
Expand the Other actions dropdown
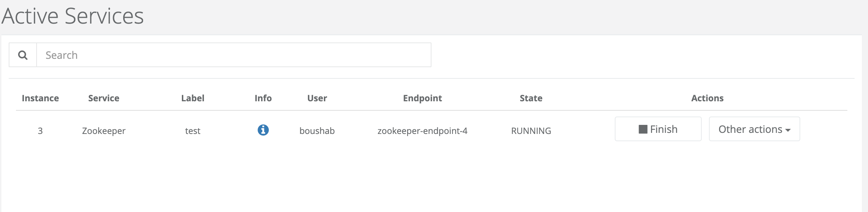754,129
